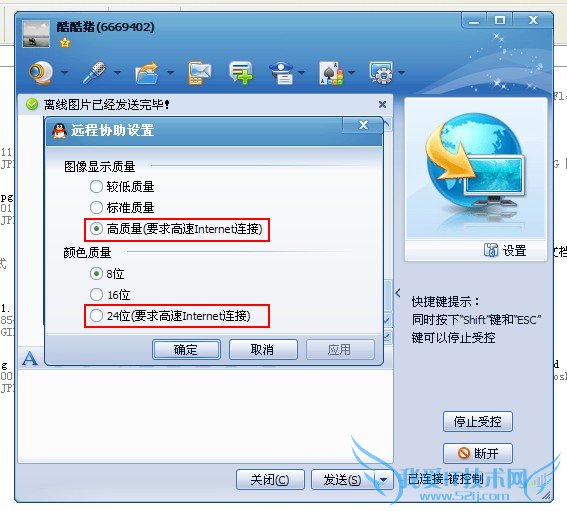Select the 较低质量 radio option
The image size is (567, 511).
coord(97,187)
